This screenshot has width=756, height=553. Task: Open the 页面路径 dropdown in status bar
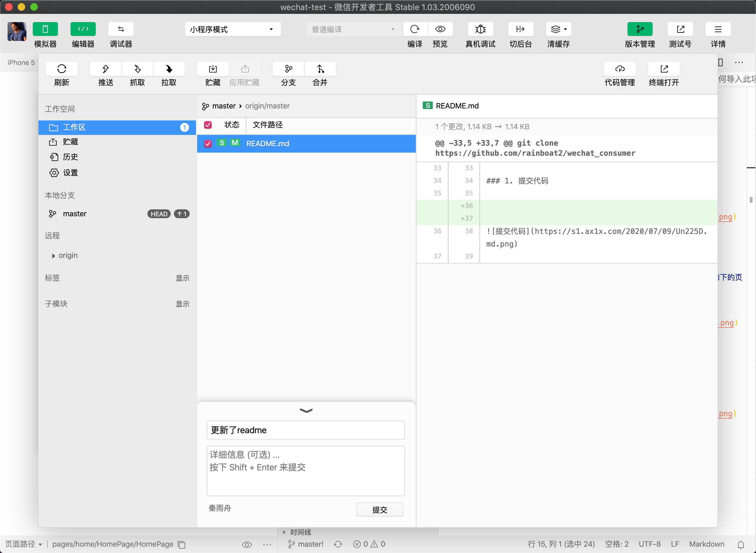[24, 544]
